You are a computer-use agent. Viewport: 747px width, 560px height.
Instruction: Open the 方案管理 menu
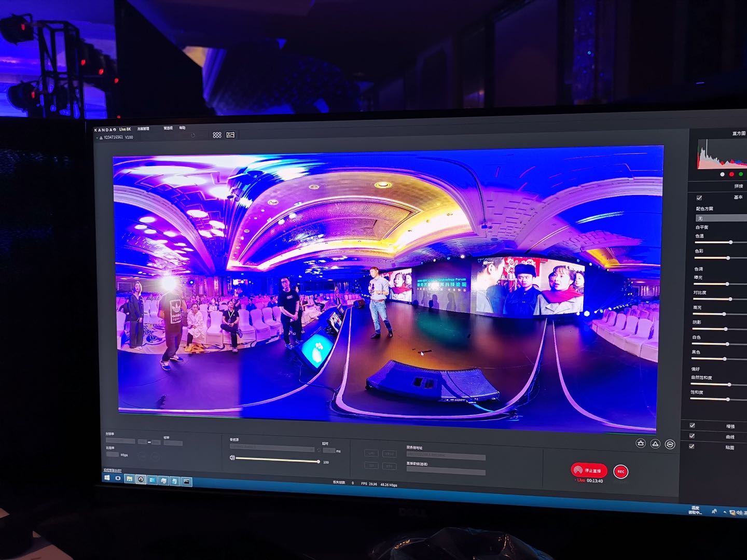[x=143, y=129]
